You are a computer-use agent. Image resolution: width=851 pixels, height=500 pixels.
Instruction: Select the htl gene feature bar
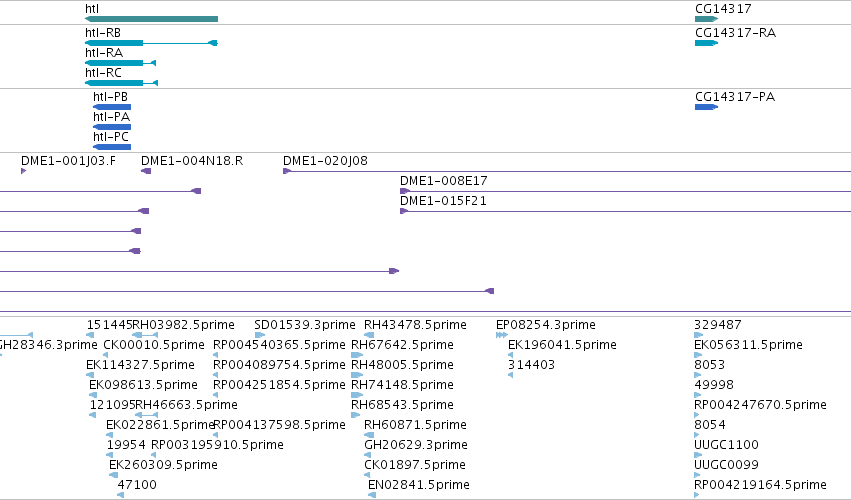pos(151,19)
